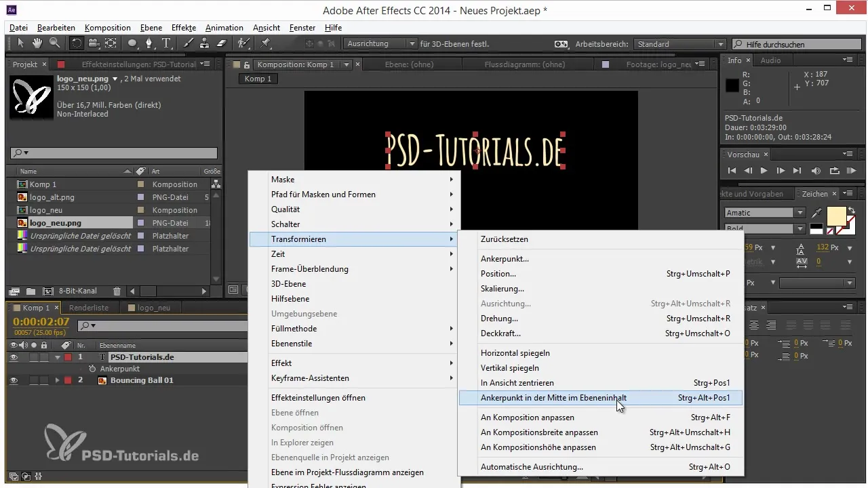The image size is (868, 488).
Task: Select the Zoom magnifier tool
Action: pos(54,43)
